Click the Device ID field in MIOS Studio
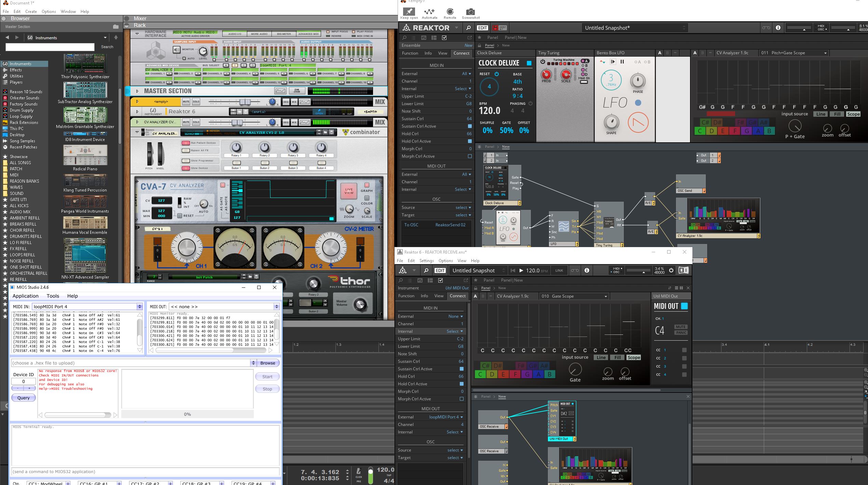Viewport: 868px width, 485px height. pyautogui.click(x=23, y=381)
